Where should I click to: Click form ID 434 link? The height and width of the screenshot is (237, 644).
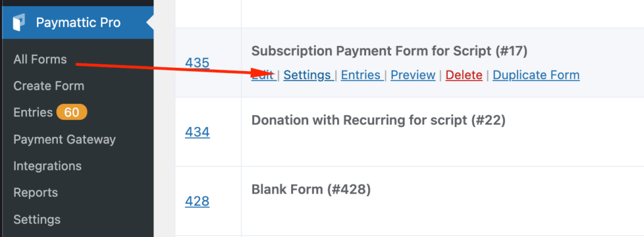point(197,132)
